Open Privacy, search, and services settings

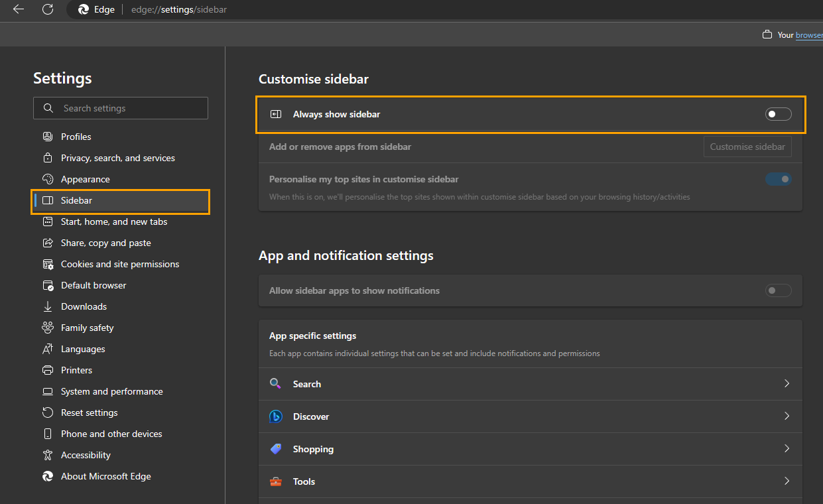tap(118, 158)
